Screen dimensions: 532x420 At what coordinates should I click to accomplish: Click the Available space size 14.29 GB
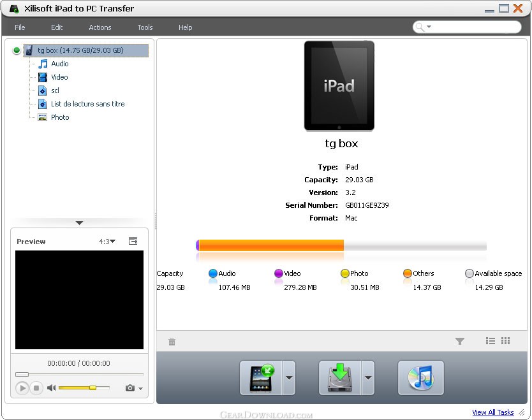[489, 287]
